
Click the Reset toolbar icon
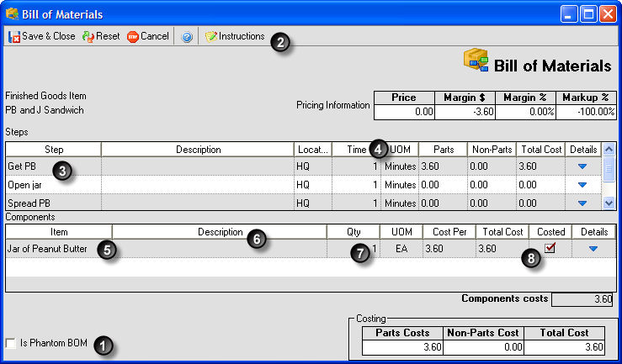[88, 37]
